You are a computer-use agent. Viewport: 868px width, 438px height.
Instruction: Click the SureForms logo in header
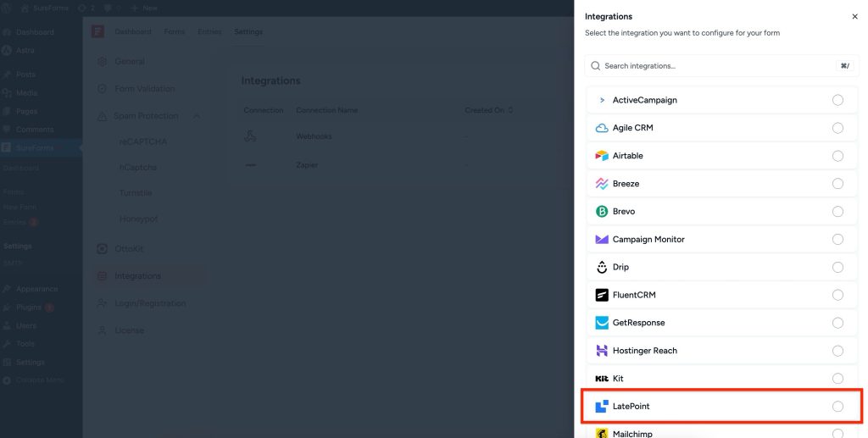(98, 31)
